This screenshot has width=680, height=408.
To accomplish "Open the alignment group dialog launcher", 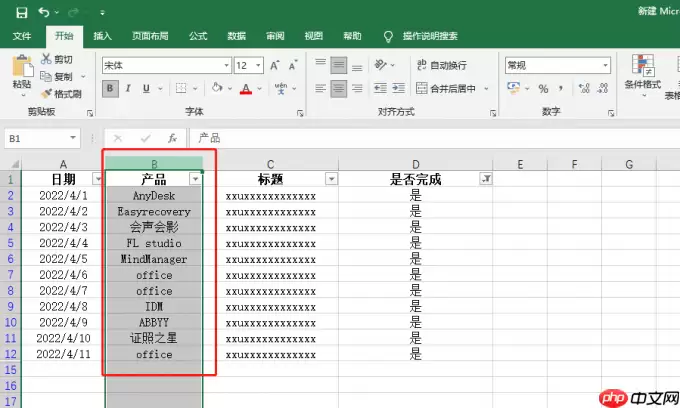I will point(493,113).
